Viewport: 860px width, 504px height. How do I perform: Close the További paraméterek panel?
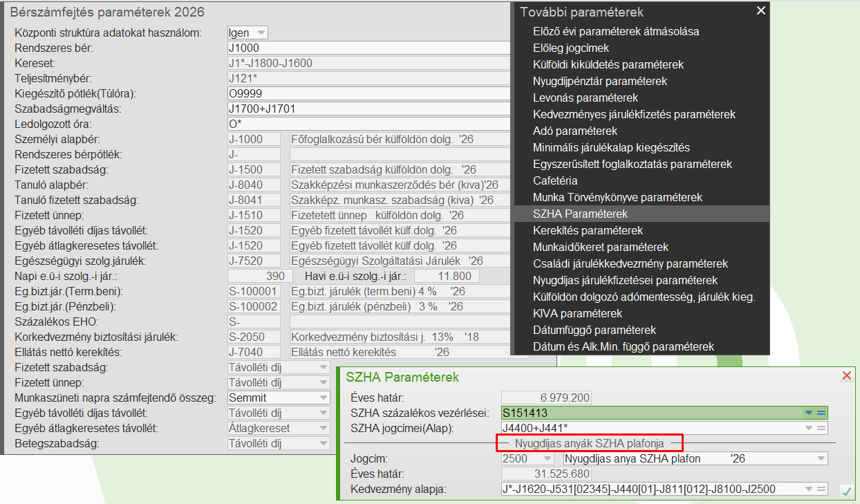pos(761,10)
